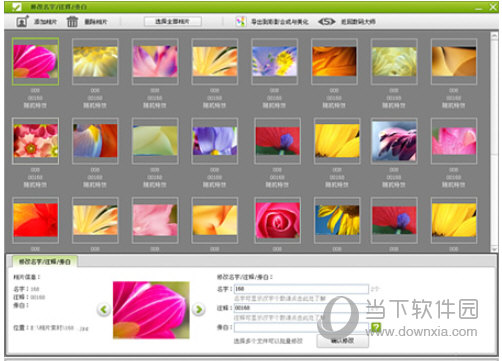Select the purple iris petals thumbnail, second row

click(215, 141)
